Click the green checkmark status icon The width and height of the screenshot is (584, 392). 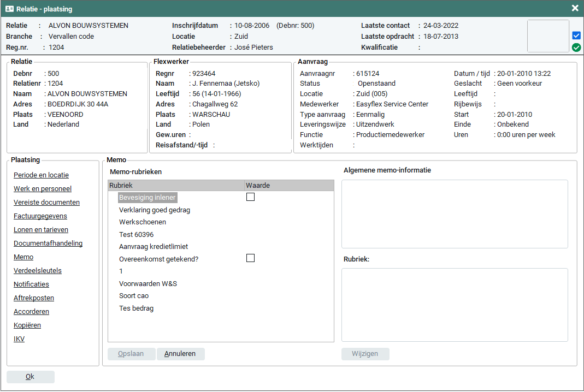576,47
